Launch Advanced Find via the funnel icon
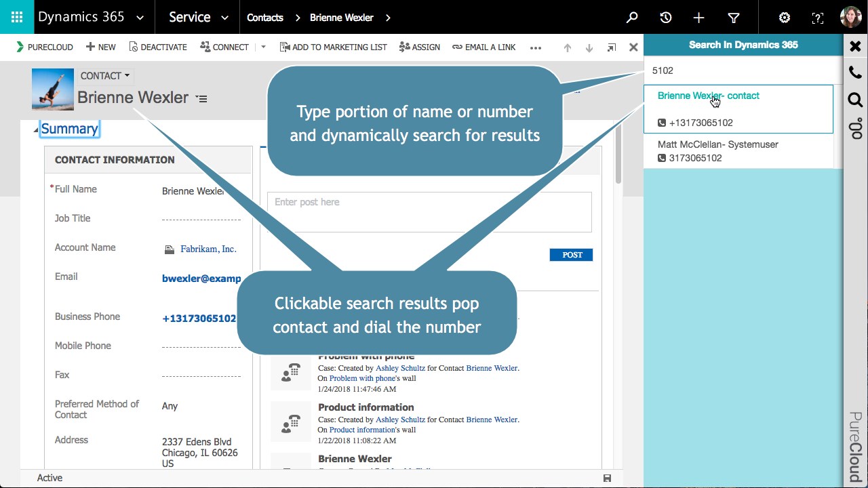This screenshot has width=868, height=488. (733, 18)
